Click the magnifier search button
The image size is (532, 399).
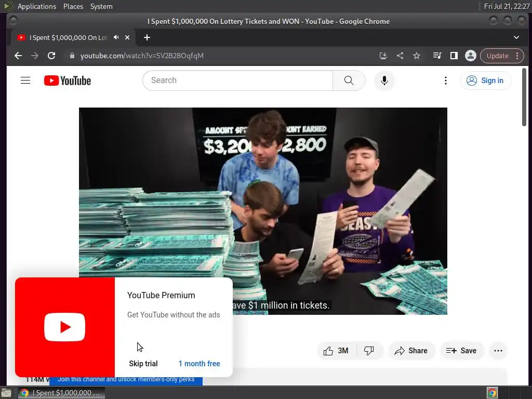click(349, 81)
